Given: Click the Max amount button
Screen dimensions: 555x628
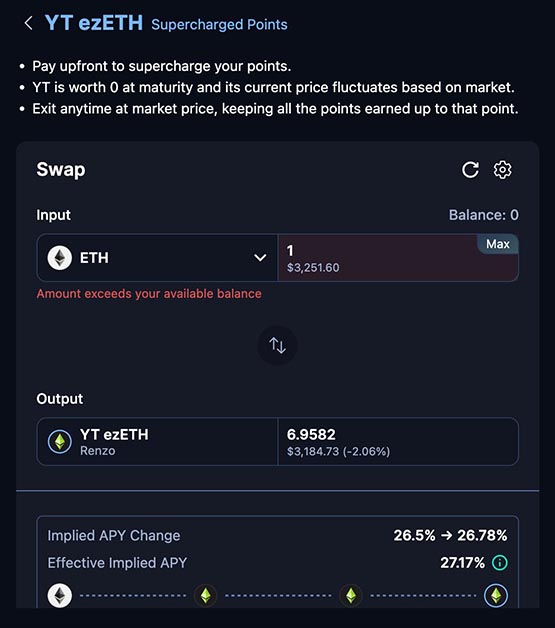Looking at the screenshot, I should (x=498, y=244).
